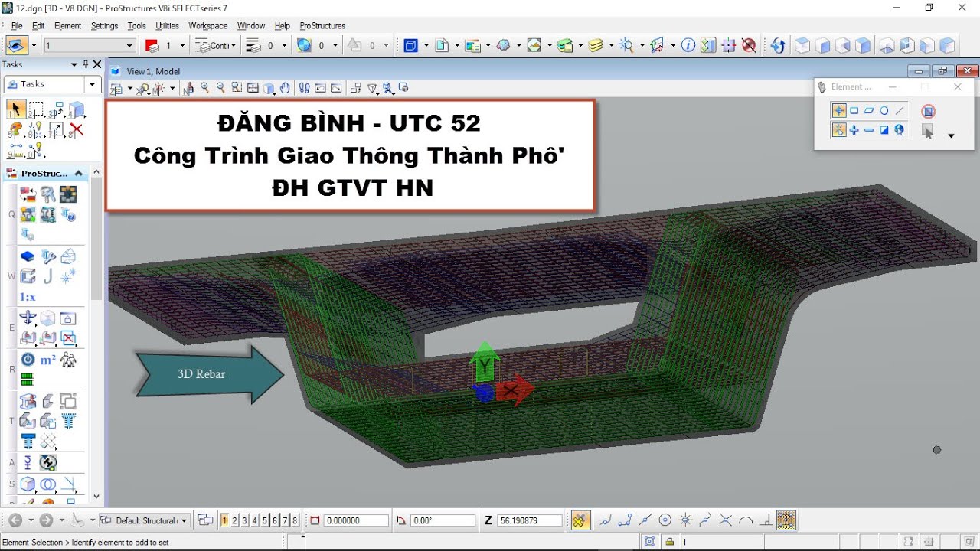Open the Utilities menu
Screen dimensions: 980x551
(167, 25)
